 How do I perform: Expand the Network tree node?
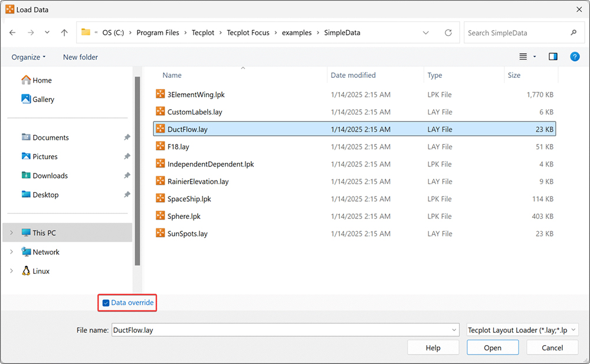click(11, 252)
